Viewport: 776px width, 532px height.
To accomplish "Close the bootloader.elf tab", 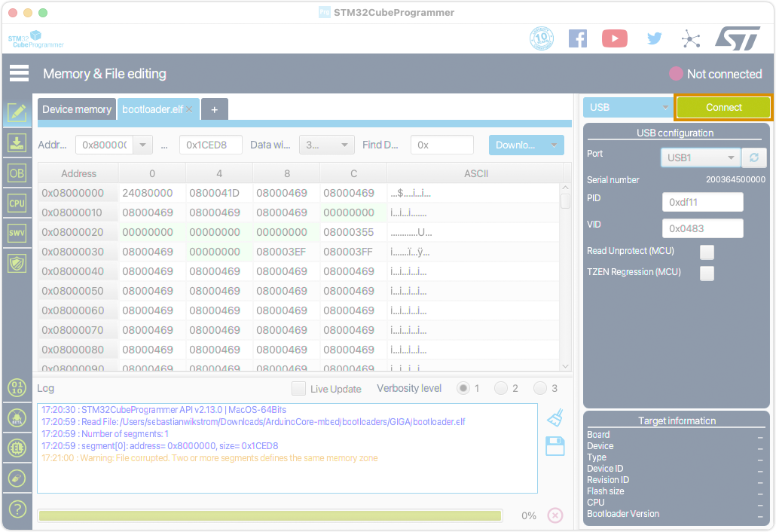I will tap(189, 109).
